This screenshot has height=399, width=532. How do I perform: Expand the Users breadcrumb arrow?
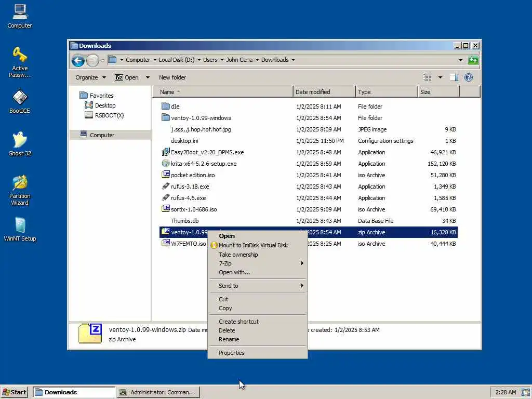click(x=222, y=60)
